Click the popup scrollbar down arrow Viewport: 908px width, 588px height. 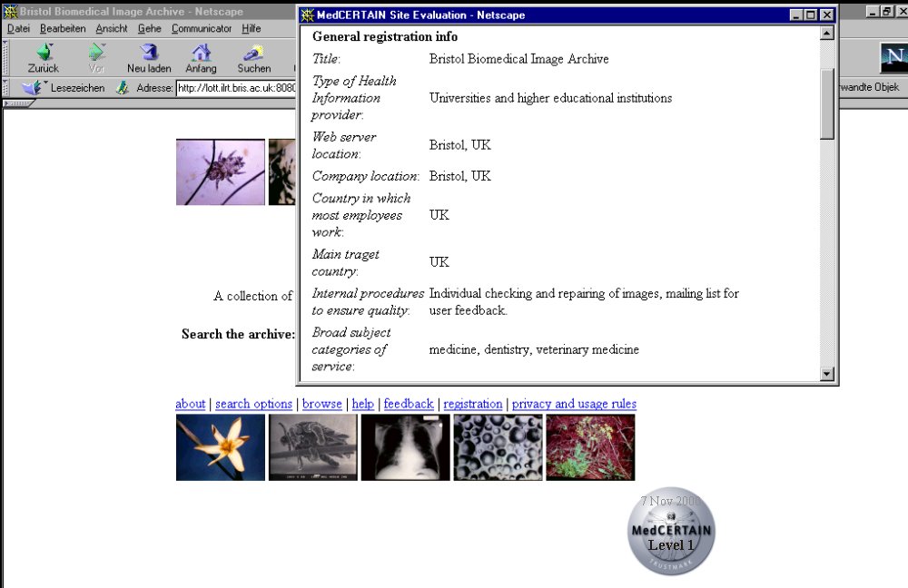[x=826, y=373]
